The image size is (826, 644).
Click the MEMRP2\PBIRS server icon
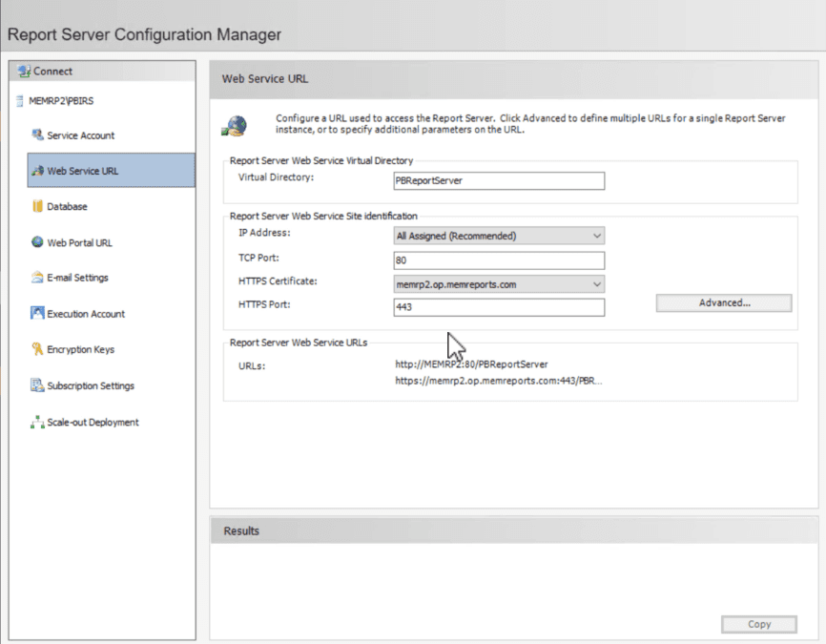pos(20,101)
